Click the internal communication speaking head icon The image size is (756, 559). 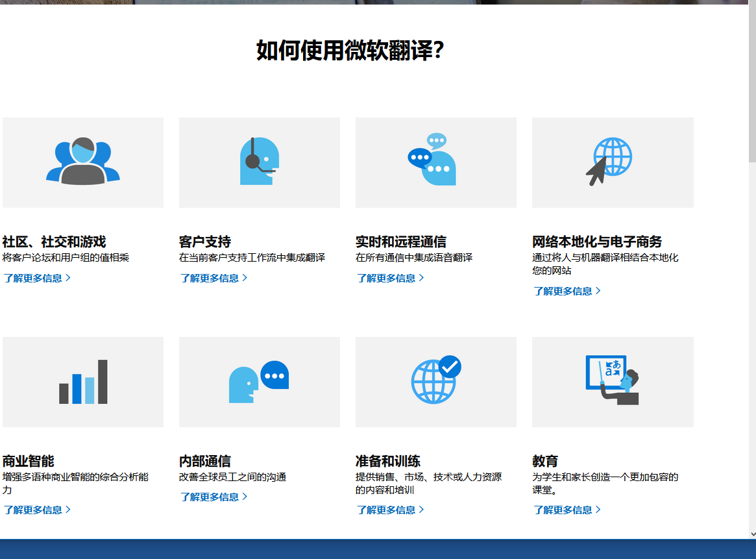point(259,382)
